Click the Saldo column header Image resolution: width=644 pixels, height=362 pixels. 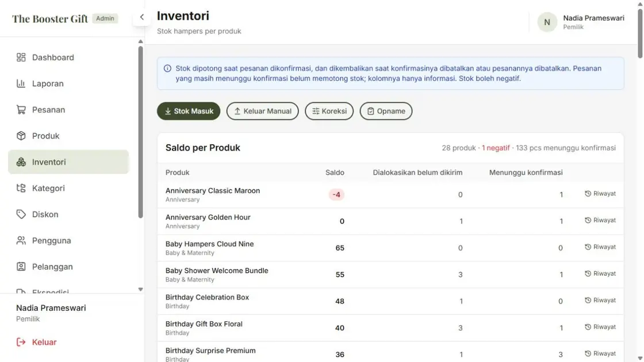(335, 173)
